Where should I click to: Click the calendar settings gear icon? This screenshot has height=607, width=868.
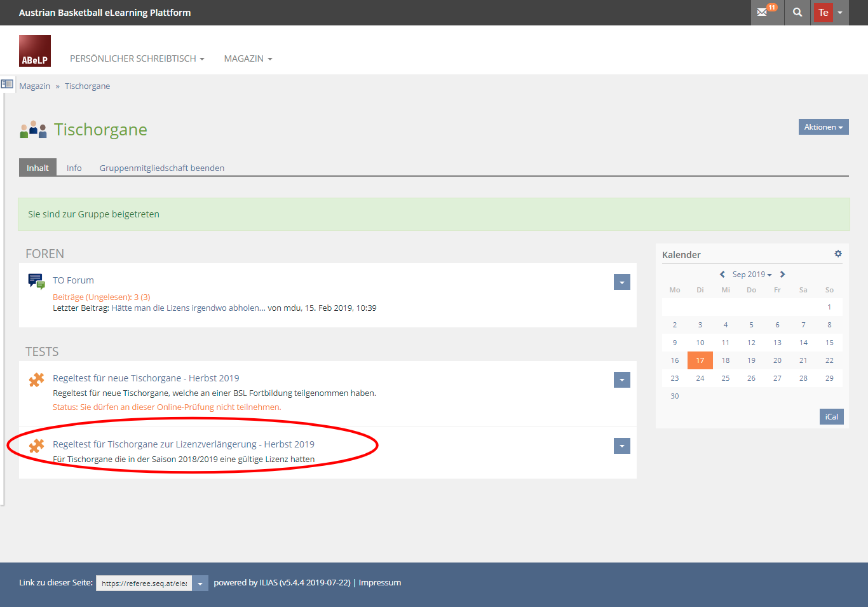coord(838,254)
